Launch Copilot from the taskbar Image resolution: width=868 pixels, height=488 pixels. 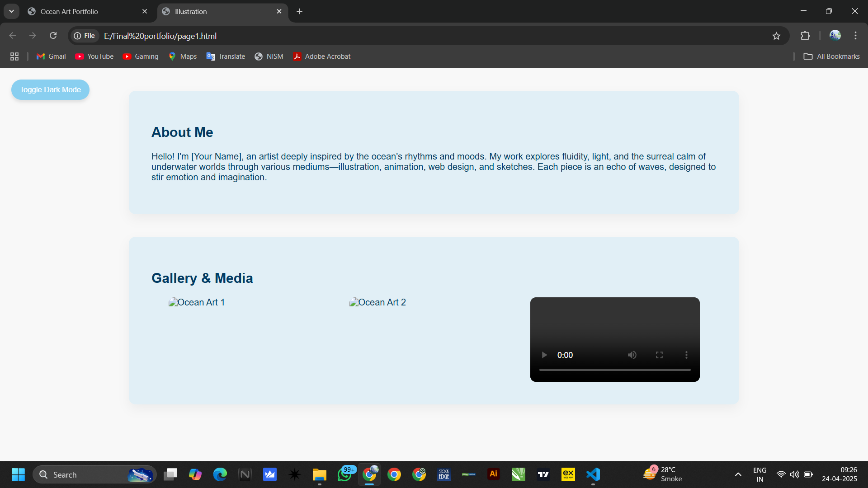[x=195, y=474]
